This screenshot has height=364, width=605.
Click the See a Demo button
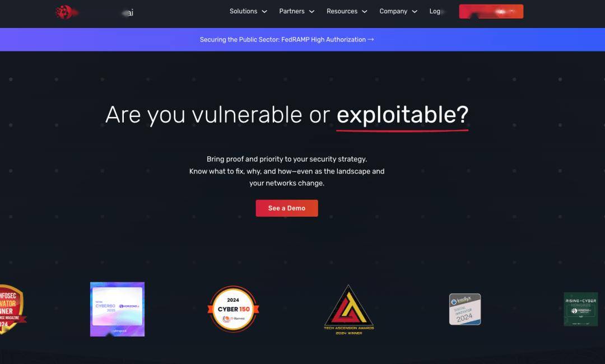(x=287, y=208)
